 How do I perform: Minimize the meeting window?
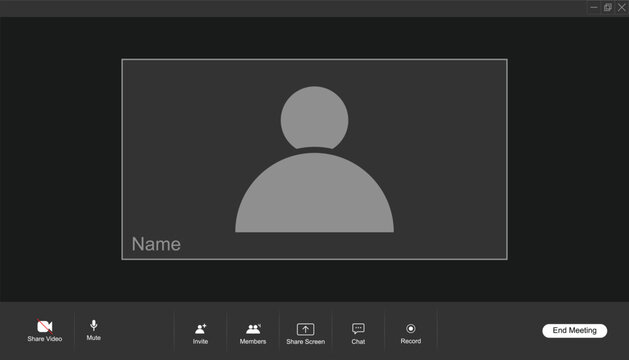[x=594, y=8]
